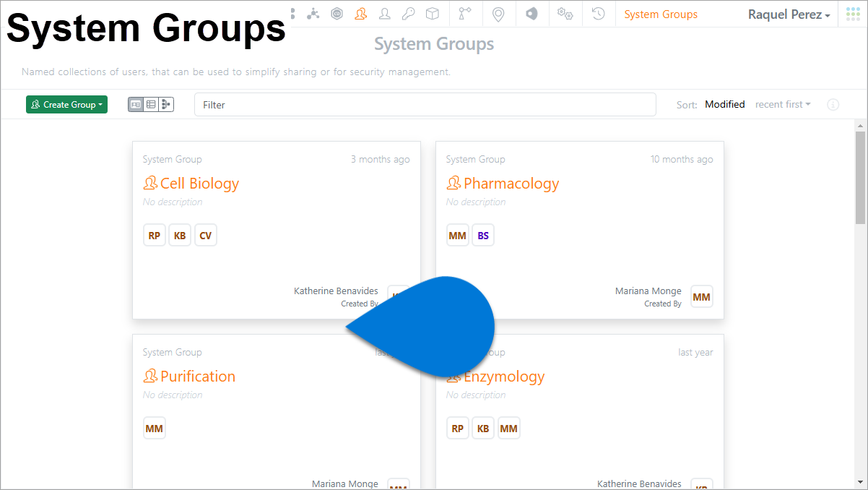The image size is (868, 490).
Task: Select the Modified sort field
Action: click(724, 105)
